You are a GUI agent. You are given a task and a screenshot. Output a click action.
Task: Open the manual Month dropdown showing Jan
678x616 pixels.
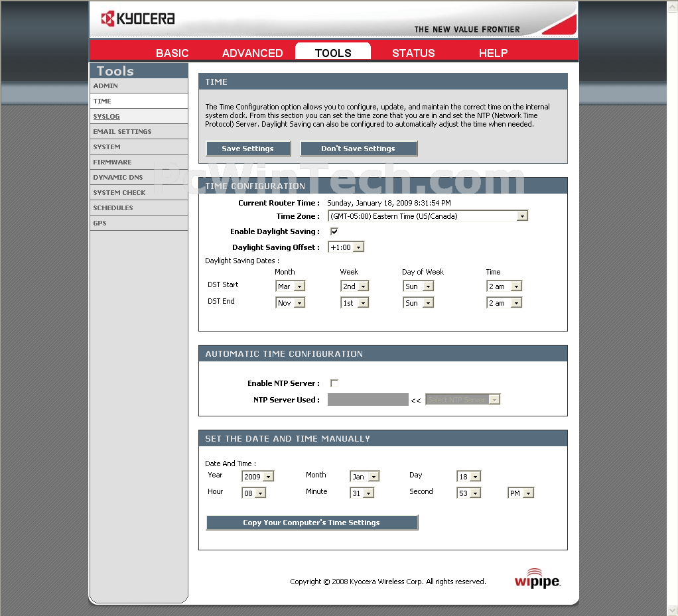364,476
